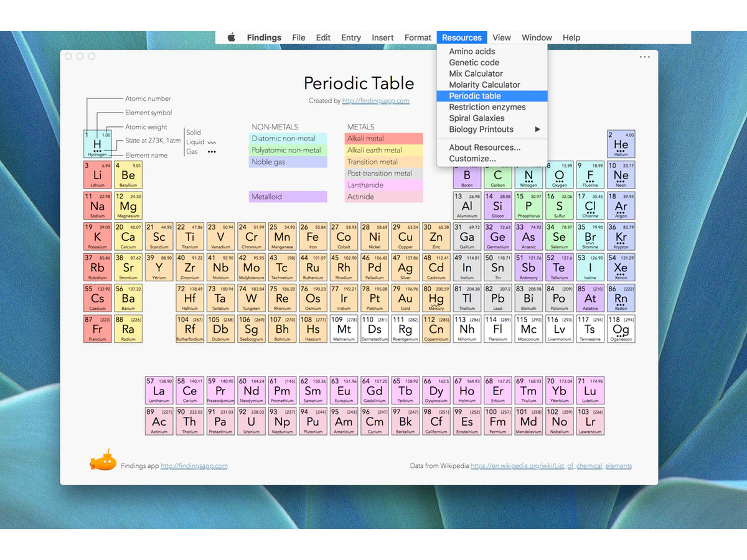This screenshot has width=747, height=560.
Task: Click the ellipsis icon at window top-right
Action: (x=645, y=57)
